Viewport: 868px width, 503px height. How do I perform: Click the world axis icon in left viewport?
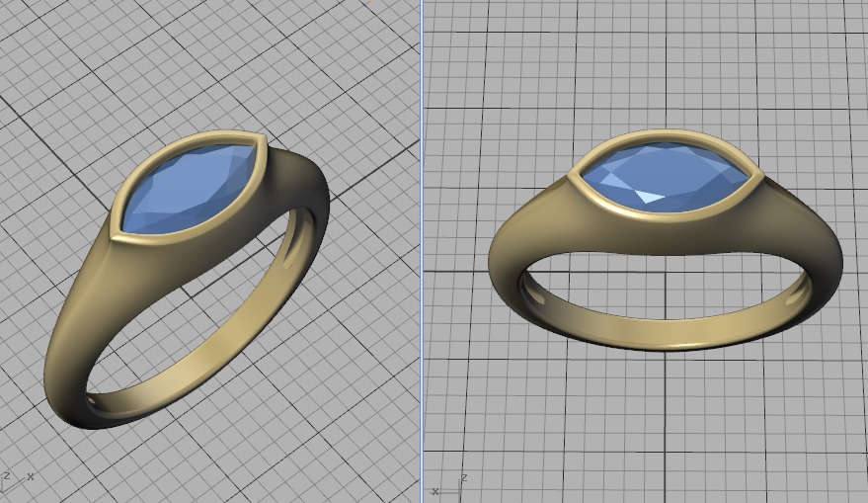(15, 482)
